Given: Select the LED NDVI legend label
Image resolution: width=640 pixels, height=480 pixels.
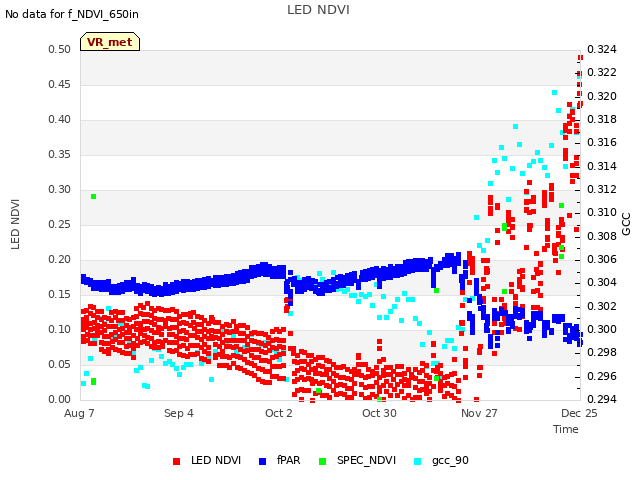Looking at the screenshot, I should (x=216, y=460).
